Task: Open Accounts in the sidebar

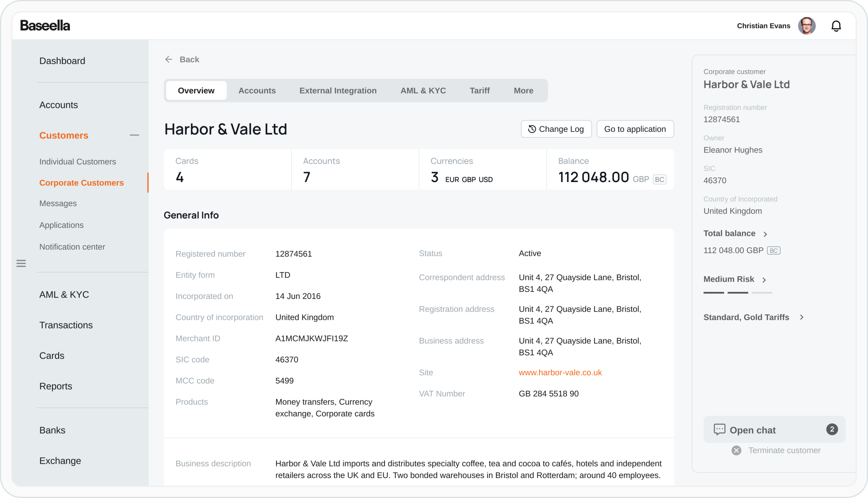Action: pos(58,105)
